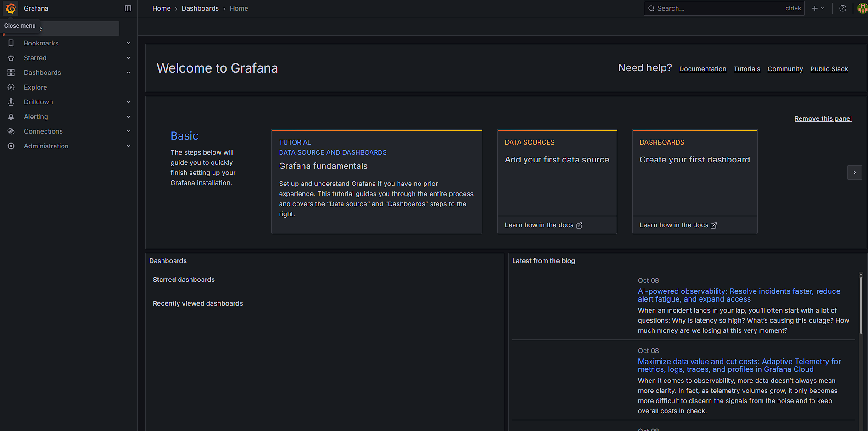Open the plus New dropdown

tap(818, 8)
